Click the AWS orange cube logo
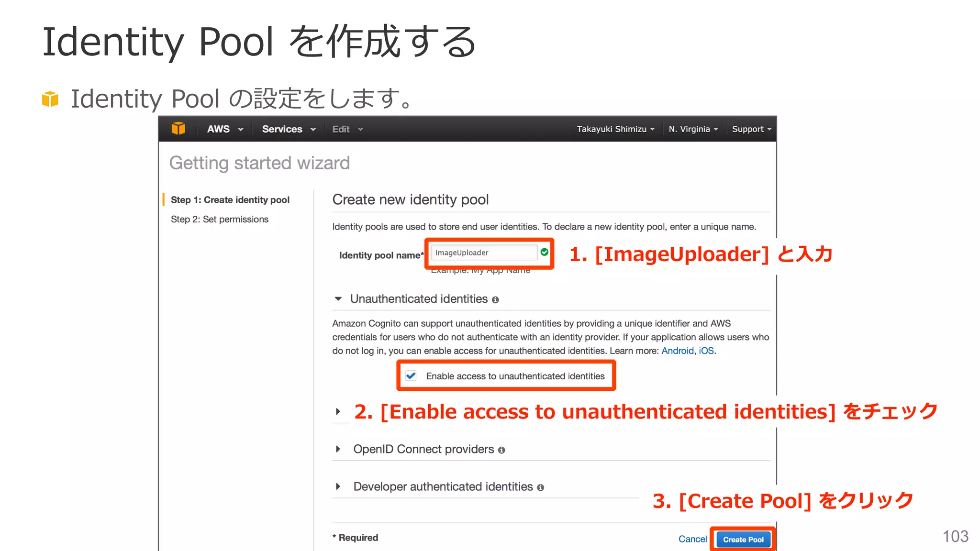This screenshot has height=551, width=980. click(x=178, y=129)
